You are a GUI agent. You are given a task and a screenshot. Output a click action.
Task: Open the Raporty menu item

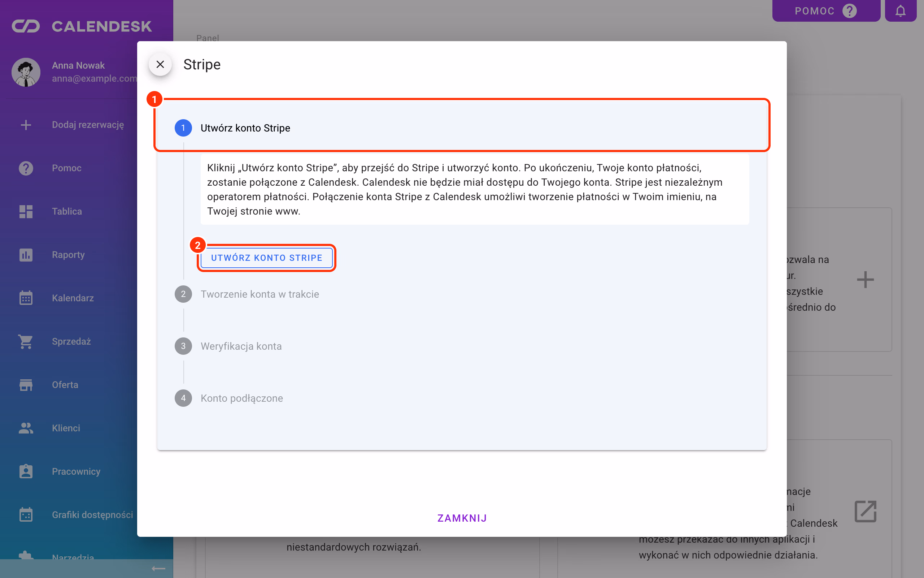68,255
